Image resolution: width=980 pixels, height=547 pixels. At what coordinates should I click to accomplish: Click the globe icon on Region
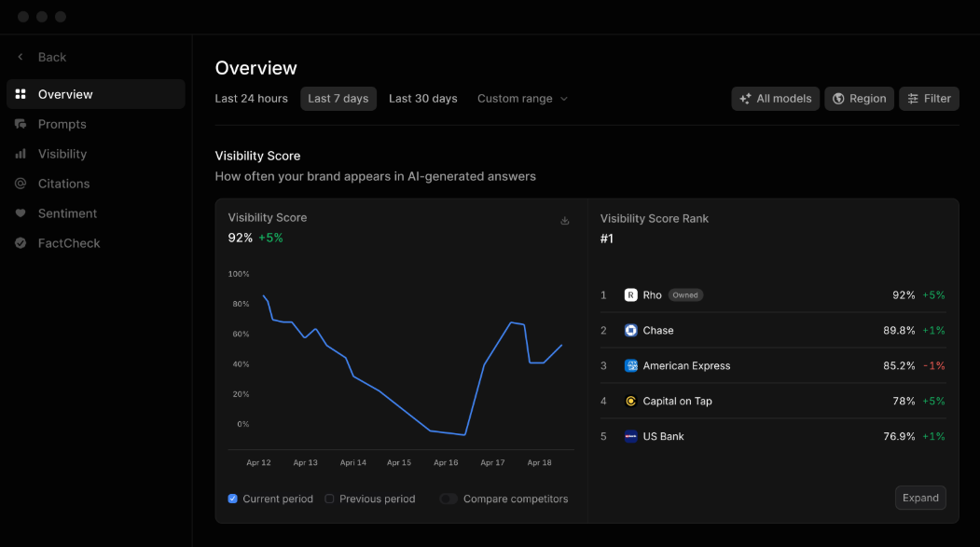coord(838,99)
